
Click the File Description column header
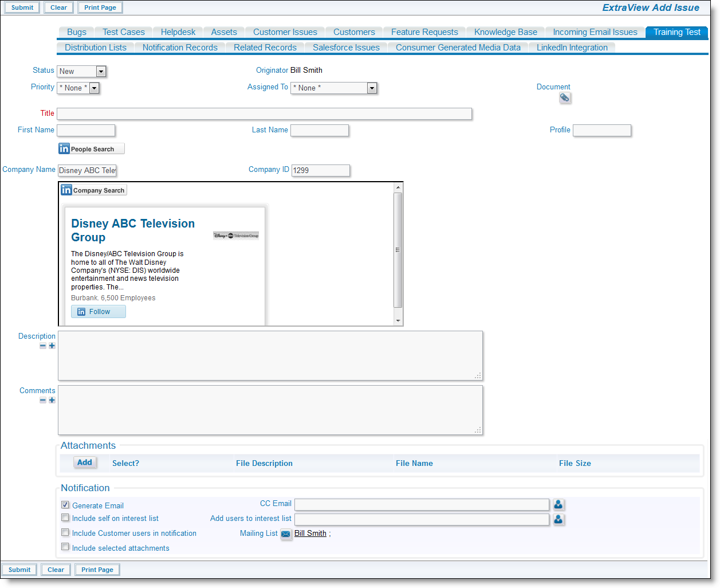coord(264,463)
